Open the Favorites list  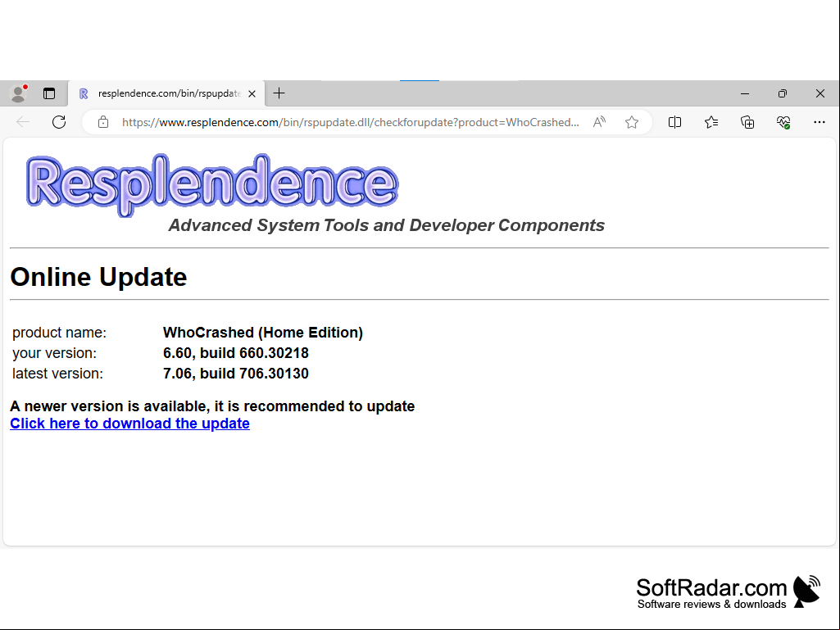[x=711, y=122]
